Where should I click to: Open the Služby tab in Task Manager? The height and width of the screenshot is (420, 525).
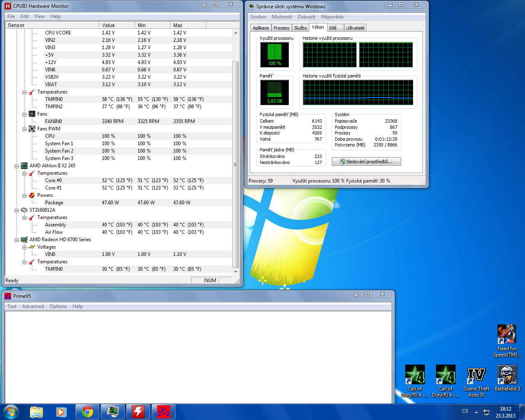point(300,28)
